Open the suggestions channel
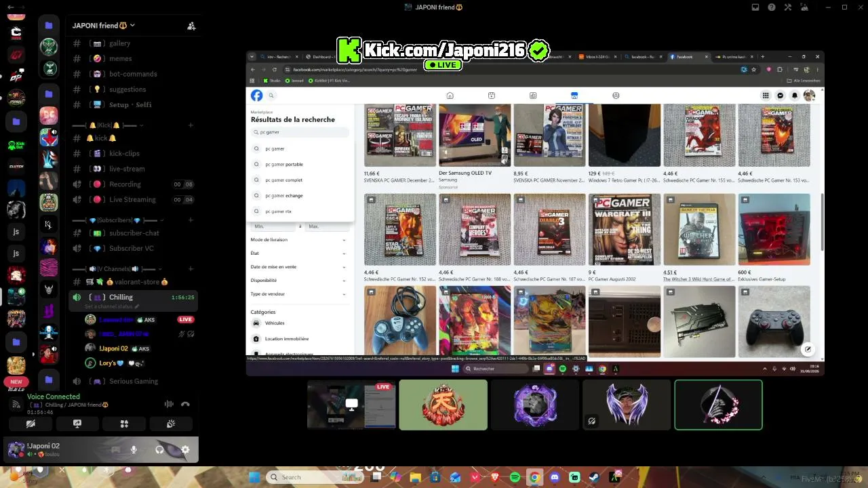This screenshot has height=488, width=868. [127, 89]
